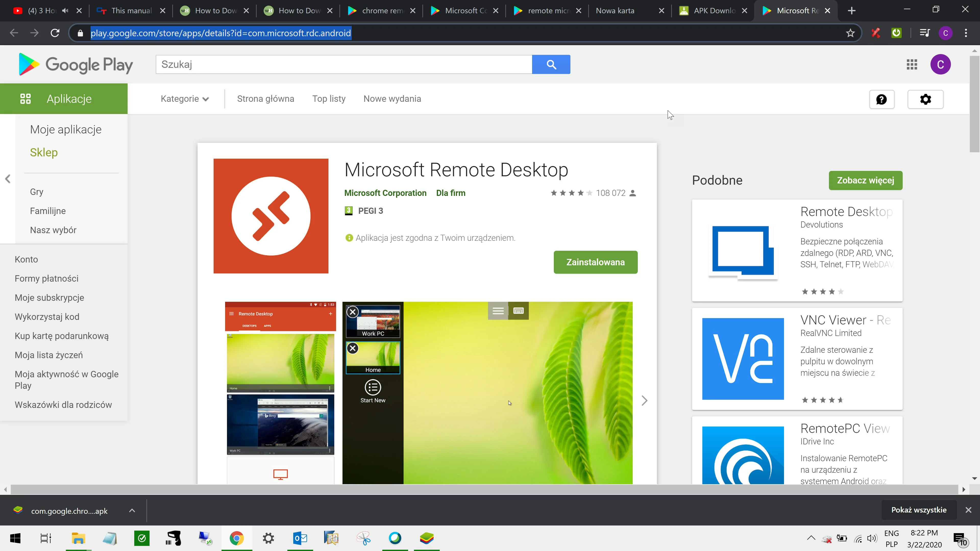Expand options for downloaded com.google.chro apk

click(132, 510)
